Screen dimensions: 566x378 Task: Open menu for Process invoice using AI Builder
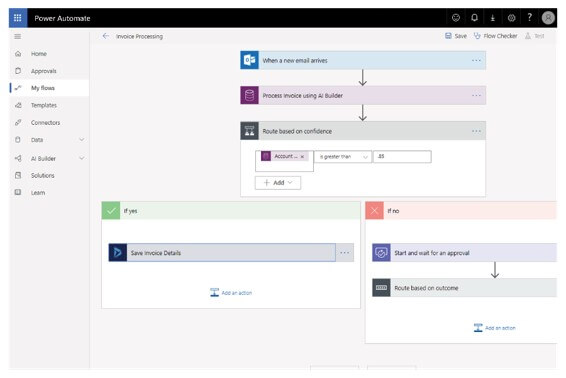point(476,95)
